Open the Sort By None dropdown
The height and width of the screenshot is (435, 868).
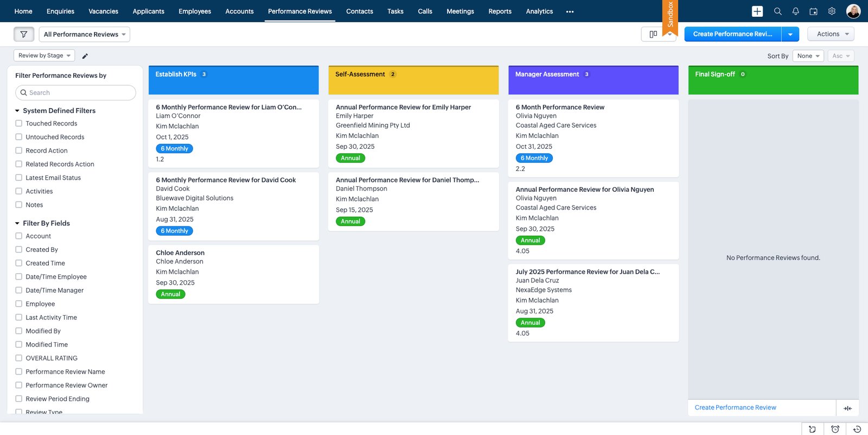click(x=808, y=56)
